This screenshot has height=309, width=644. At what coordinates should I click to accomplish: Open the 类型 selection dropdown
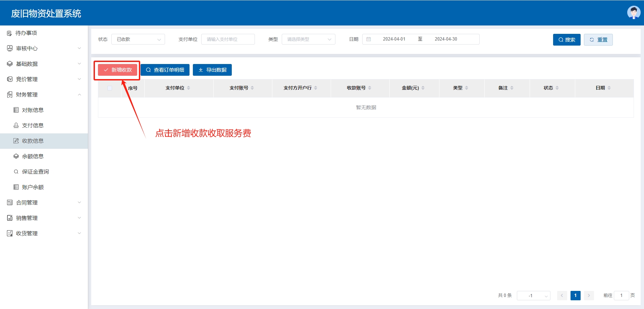[308, 39]
